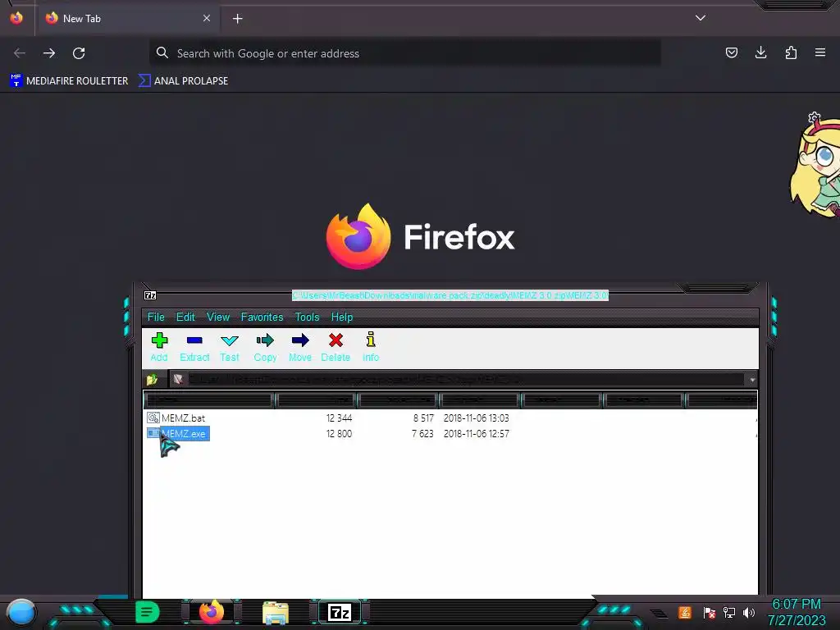Open the View menu in 7-Zip
840x630 pixels.
pyautogui.click(x=218, y=317)
